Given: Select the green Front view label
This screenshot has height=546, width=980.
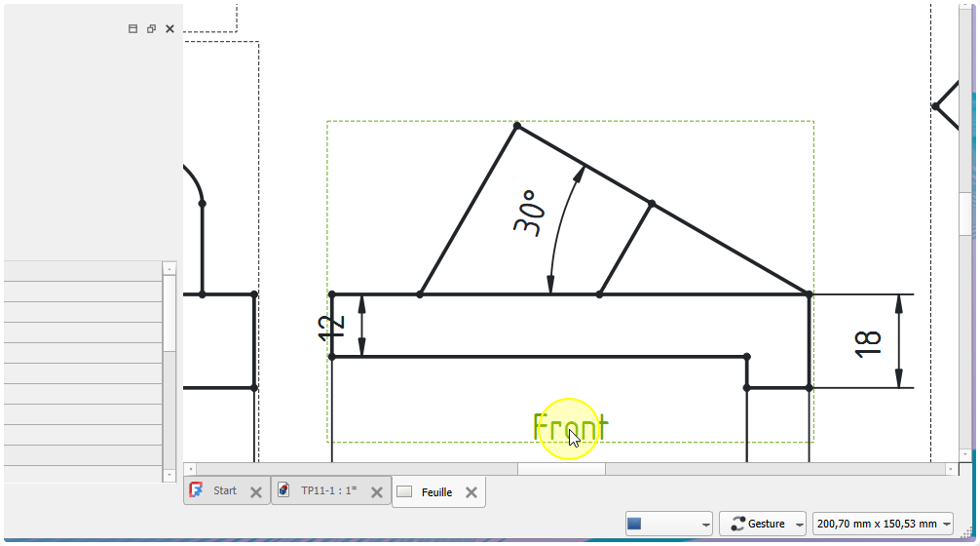Looking at the screenshot, I should tap(570, 427).
